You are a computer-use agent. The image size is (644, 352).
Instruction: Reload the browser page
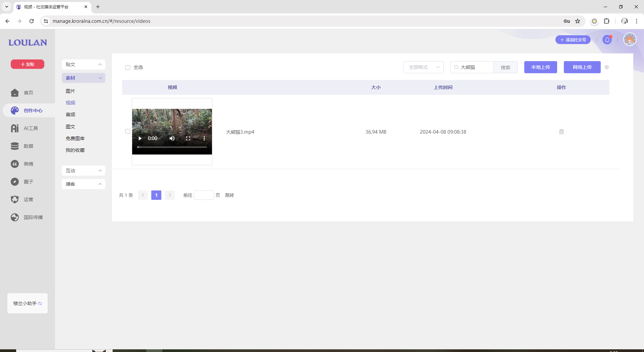point(32,21)
